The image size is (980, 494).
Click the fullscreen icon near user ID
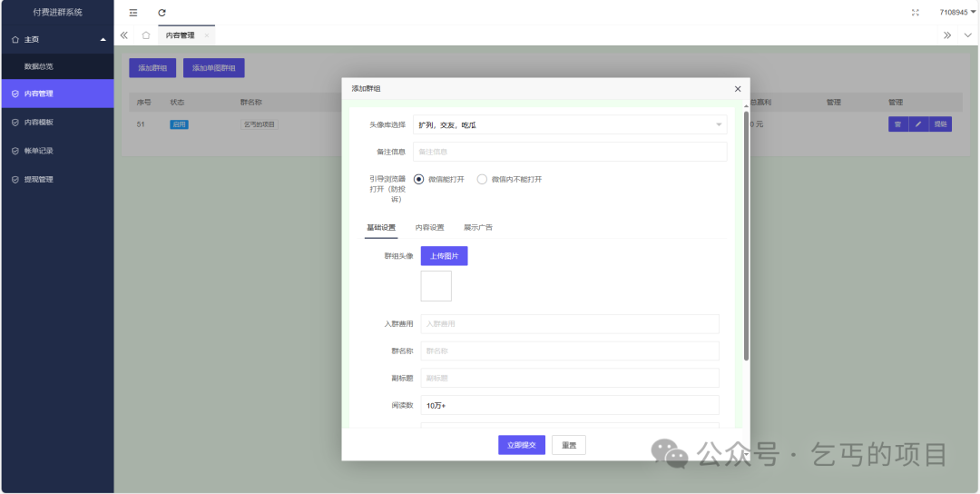pos(916,13)
